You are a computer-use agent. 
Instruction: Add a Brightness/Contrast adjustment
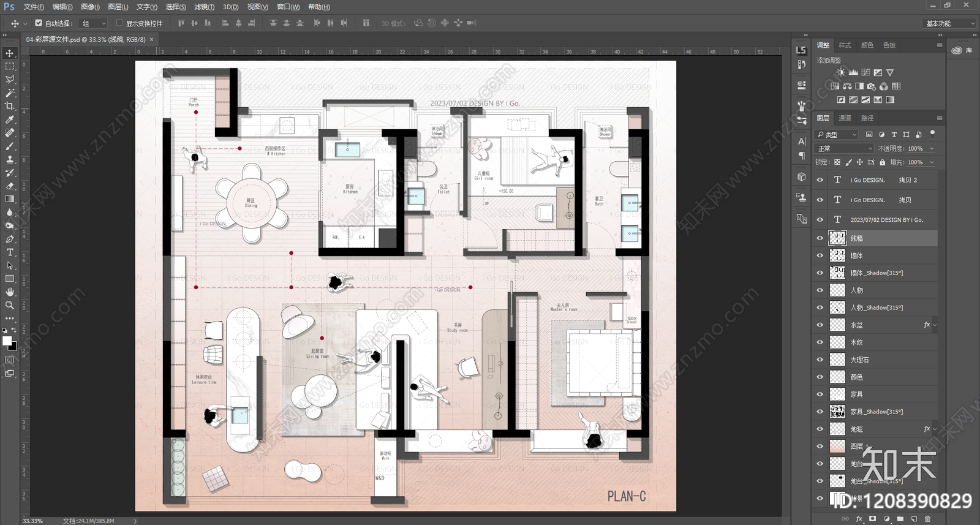(x=841, y=72)
